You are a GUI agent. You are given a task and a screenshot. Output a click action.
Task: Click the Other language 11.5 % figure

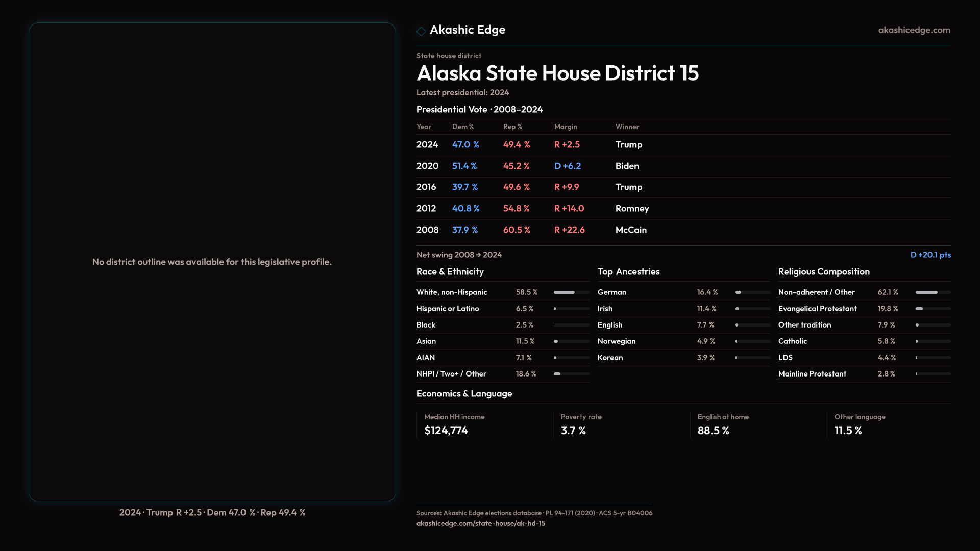coord(848,431)
